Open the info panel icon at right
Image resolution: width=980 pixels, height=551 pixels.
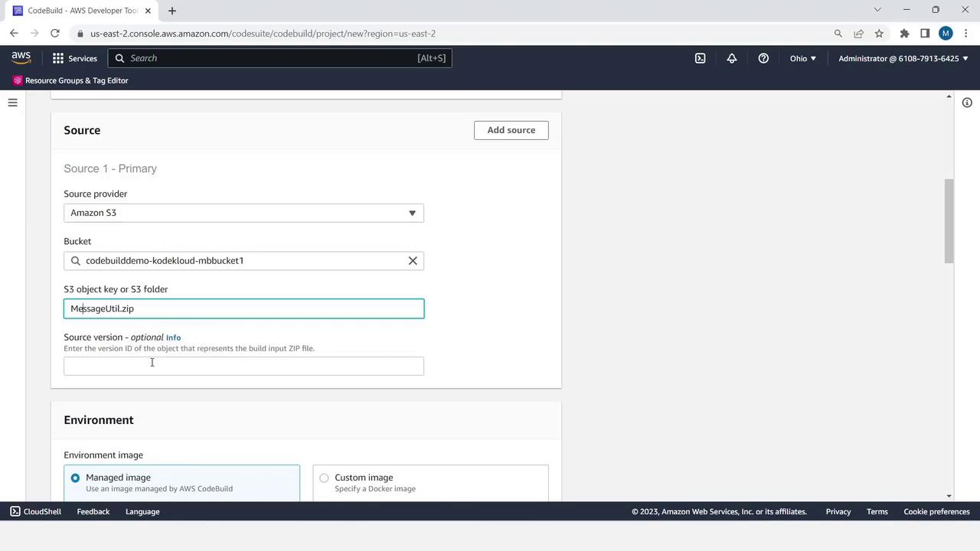(967, 103)
